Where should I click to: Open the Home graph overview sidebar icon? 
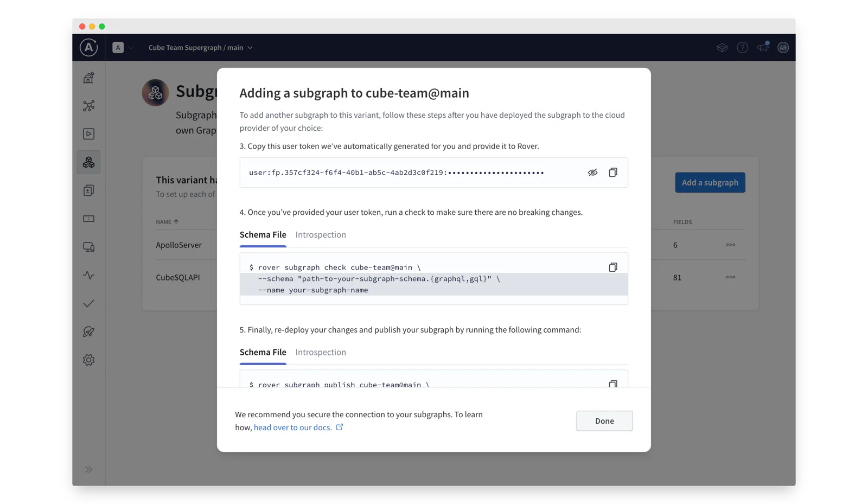click(x=88, y=78)
